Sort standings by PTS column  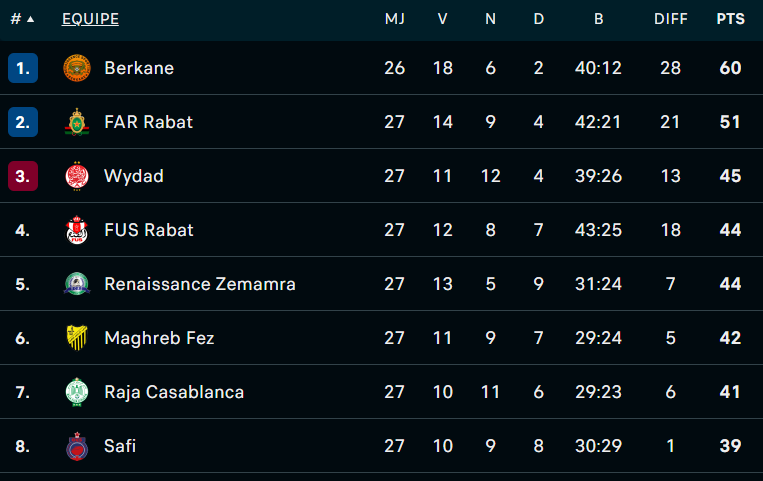click(730, 19)
